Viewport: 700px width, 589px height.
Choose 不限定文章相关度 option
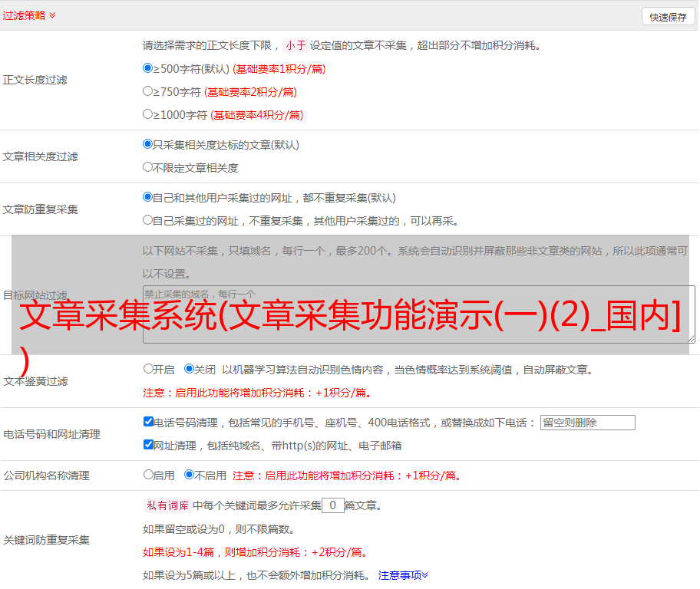coord(148,167)
